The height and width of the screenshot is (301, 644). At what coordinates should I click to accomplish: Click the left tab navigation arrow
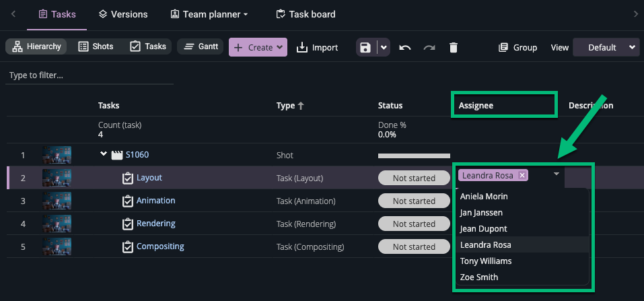click(x=13, y=14)
